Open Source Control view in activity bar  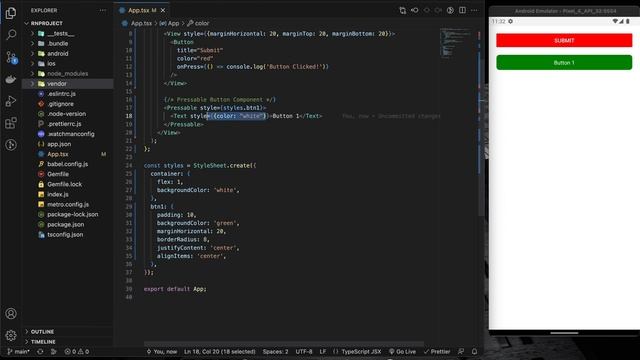(x=11, y=57)
